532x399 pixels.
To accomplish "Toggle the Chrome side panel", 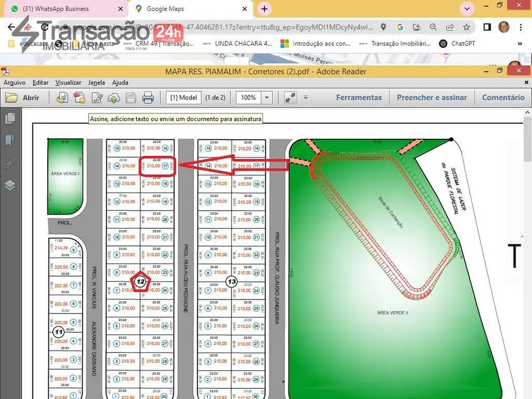I will (x=487, y=28).
